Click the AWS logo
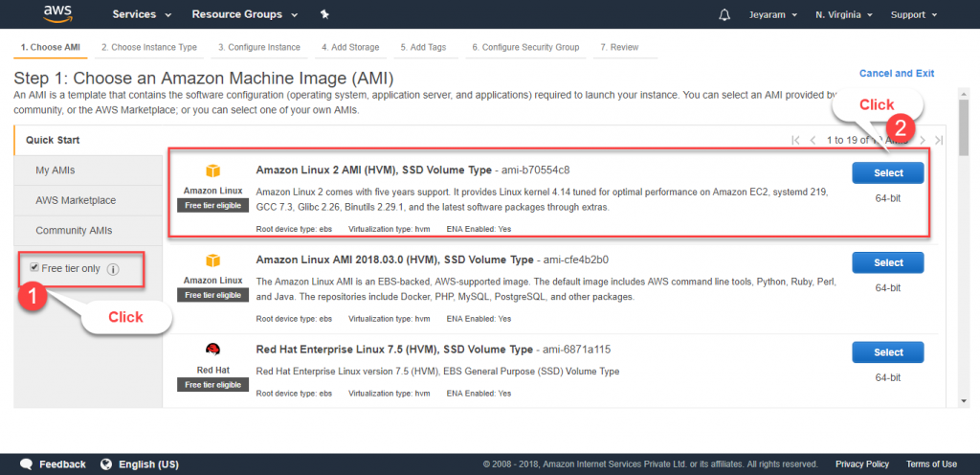This screenshot has height=475, width=980. click(58, 13)
